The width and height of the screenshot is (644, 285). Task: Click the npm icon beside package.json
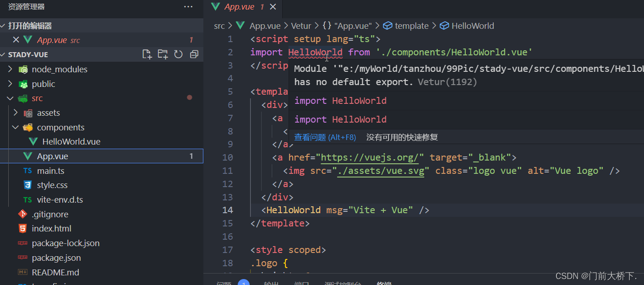[22, 258]
